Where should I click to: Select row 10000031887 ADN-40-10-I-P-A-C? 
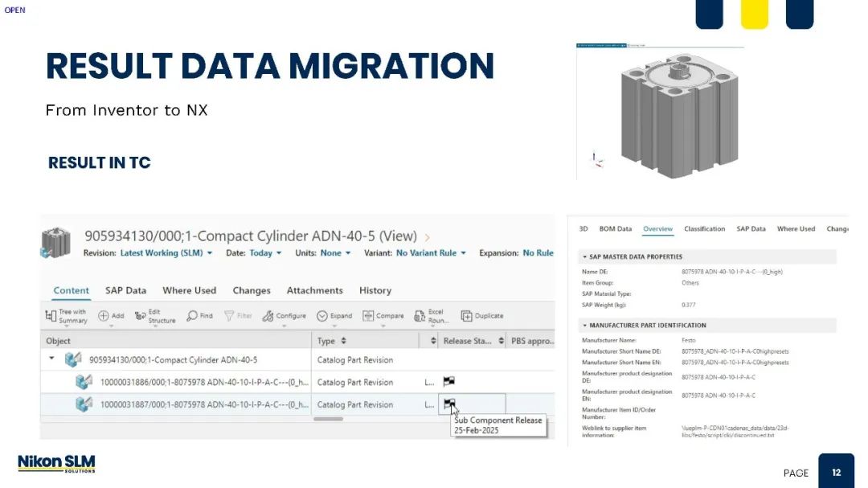[297, 404]
